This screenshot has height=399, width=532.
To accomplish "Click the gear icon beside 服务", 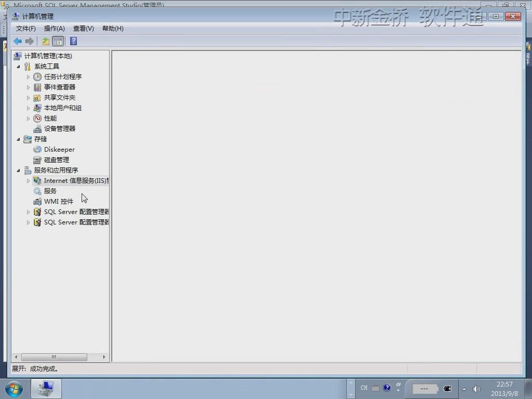I will tap(37, 191).
